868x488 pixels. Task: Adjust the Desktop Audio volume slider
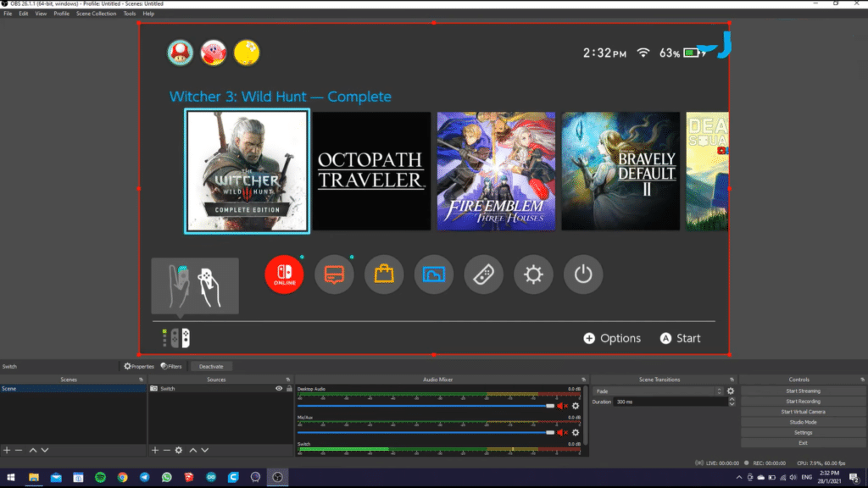tap(426, 406)
